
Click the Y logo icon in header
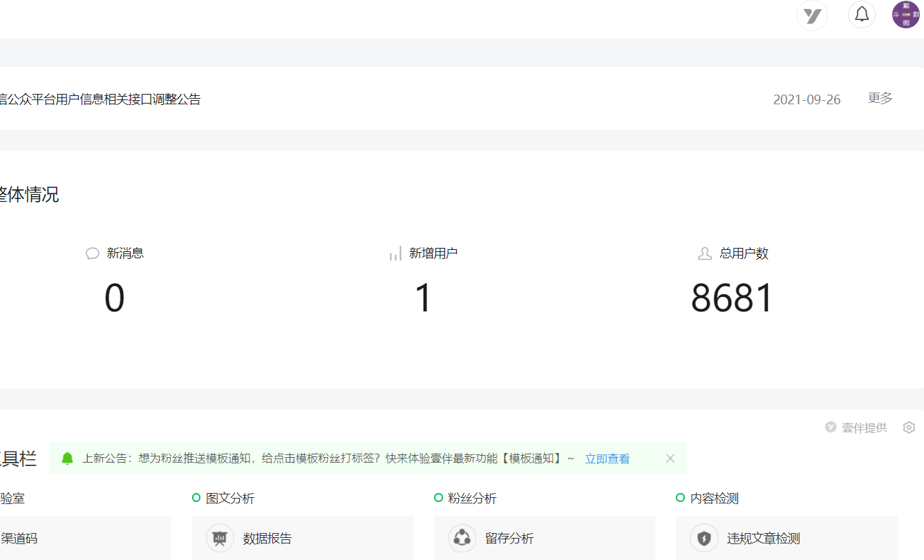click(x=812, y=15)
